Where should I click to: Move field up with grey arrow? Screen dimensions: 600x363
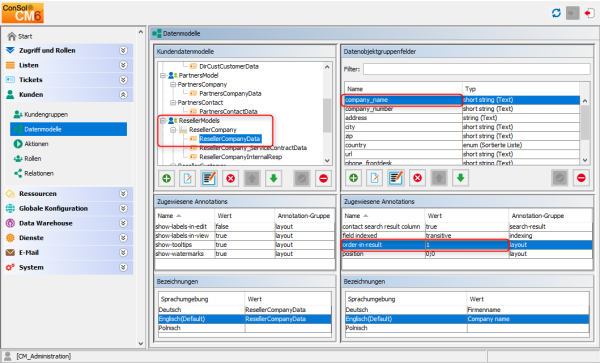click(439, 178)
